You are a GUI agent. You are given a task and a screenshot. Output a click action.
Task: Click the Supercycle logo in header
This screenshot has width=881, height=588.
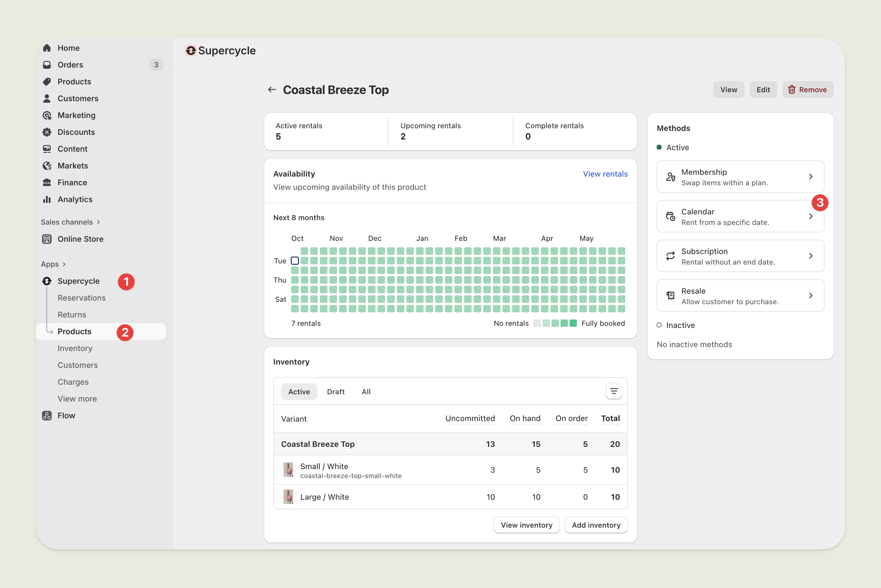(191, 51)
